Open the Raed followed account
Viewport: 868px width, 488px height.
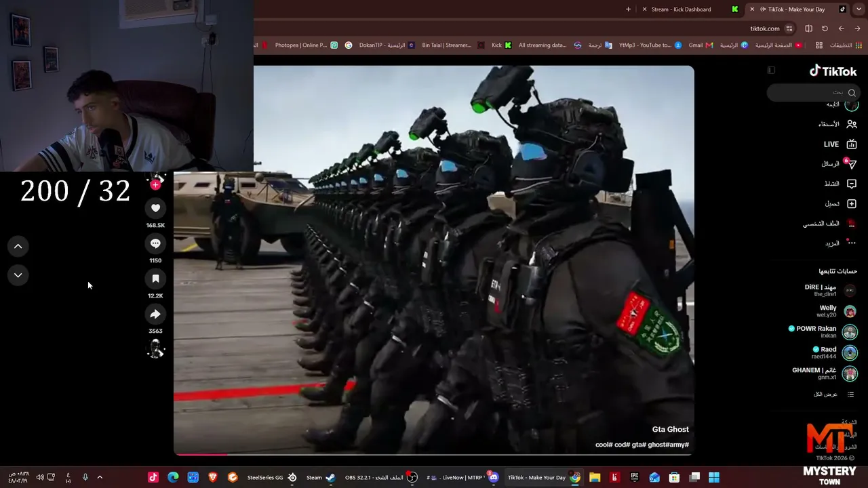point(834,353)
